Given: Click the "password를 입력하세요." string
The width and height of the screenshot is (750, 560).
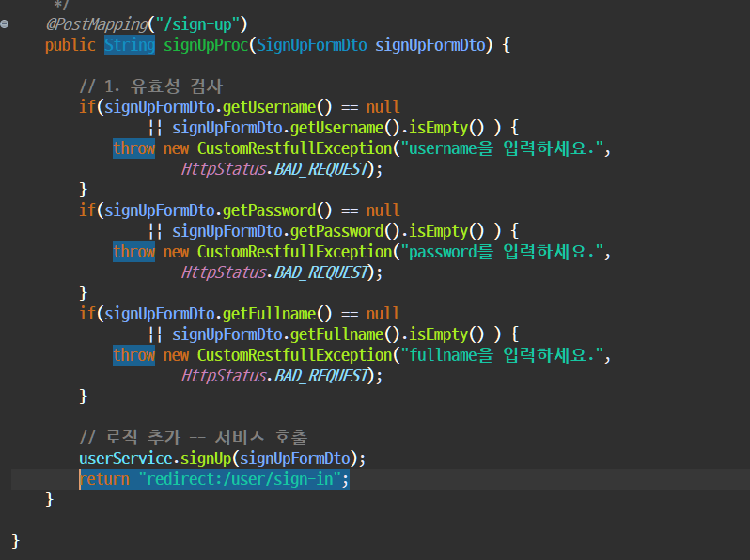Looking at the screenshot, I should pyautogui.click(x=501, y=252).
